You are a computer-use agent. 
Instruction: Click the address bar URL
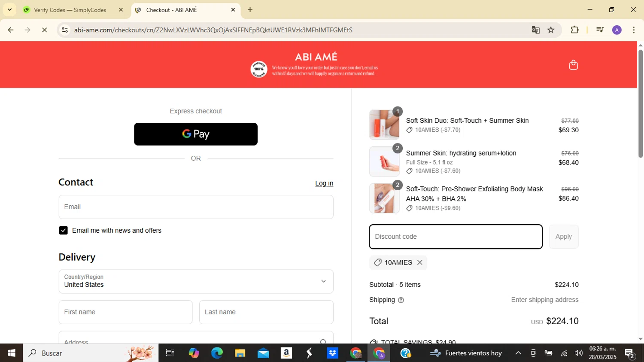(x=213, y=30)
